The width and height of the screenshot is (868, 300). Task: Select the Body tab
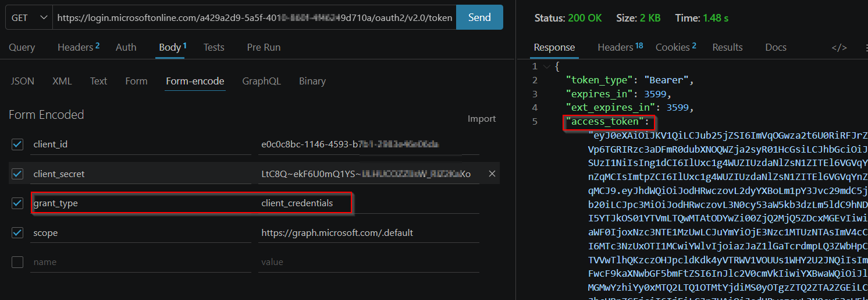(x=173, y=47)
